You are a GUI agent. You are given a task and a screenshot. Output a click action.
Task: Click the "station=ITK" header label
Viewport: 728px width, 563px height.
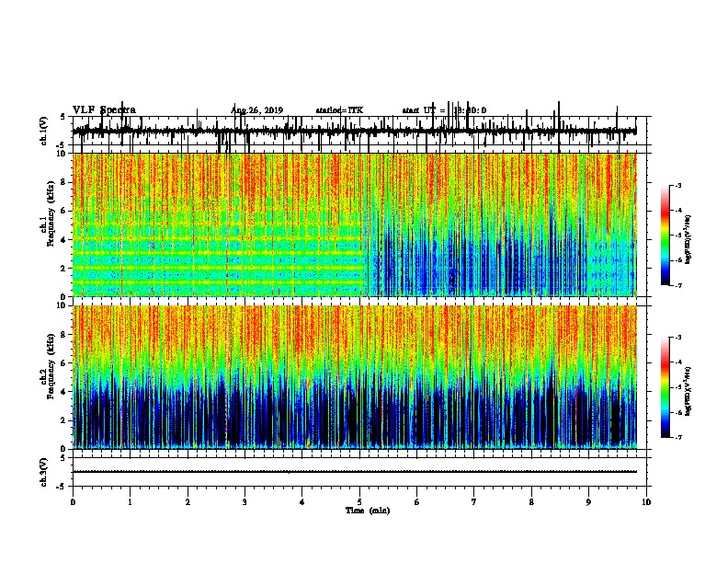pyautogui.click(x=339, y=110)
